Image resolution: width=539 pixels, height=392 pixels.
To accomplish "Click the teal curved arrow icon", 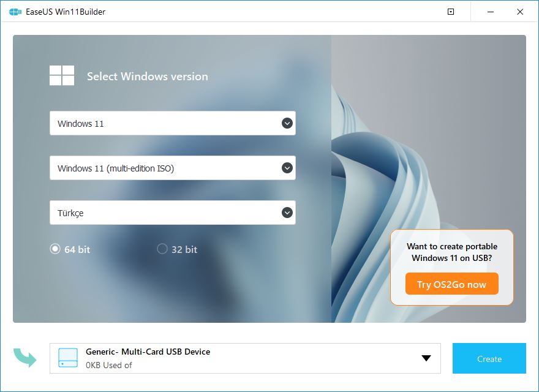I will pos(24,358).
